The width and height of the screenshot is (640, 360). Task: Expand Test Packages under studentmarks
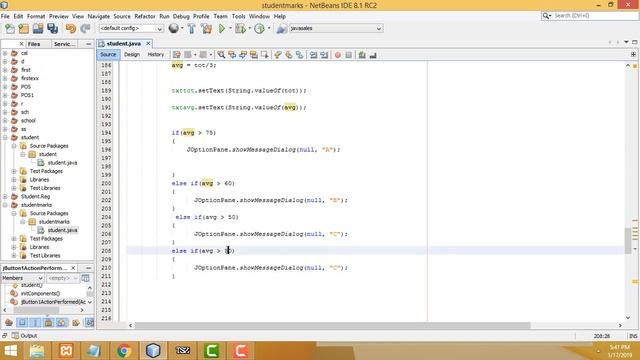click(14, 239)
